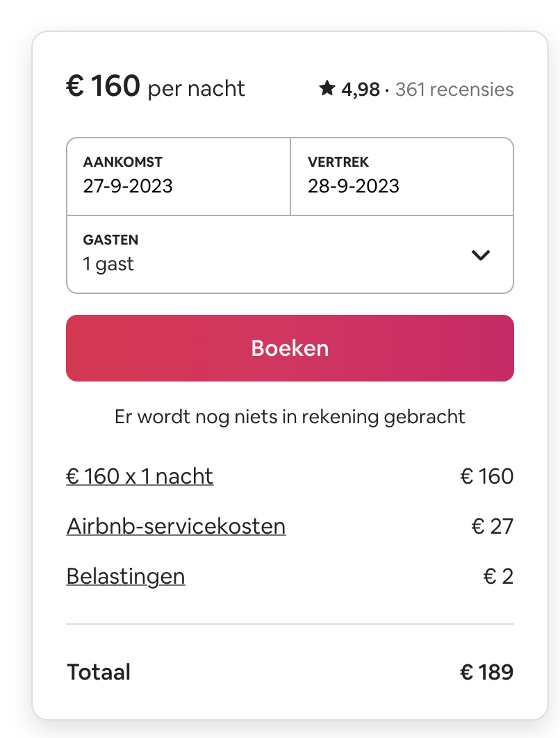Click the chevron arrow in guests field
The image size is (560, 738).
click(481, 255)
